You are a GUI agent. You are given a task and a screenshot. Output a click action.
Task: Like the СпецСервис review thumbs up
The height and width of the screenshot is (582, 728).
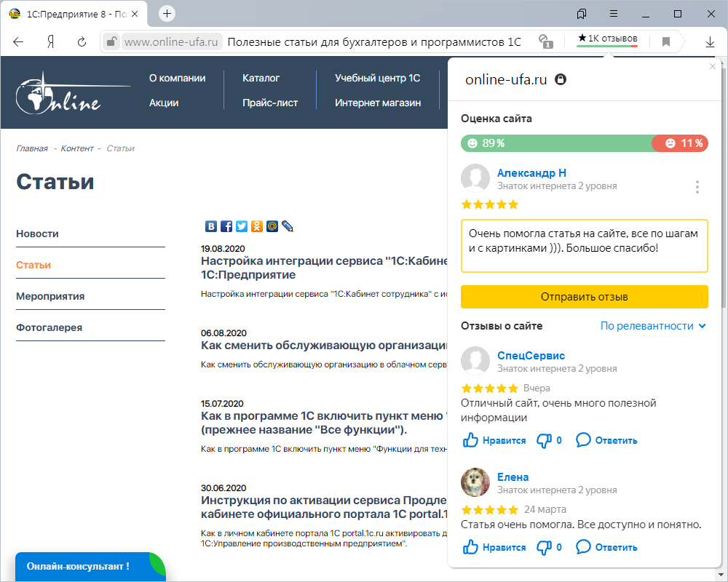494,440
